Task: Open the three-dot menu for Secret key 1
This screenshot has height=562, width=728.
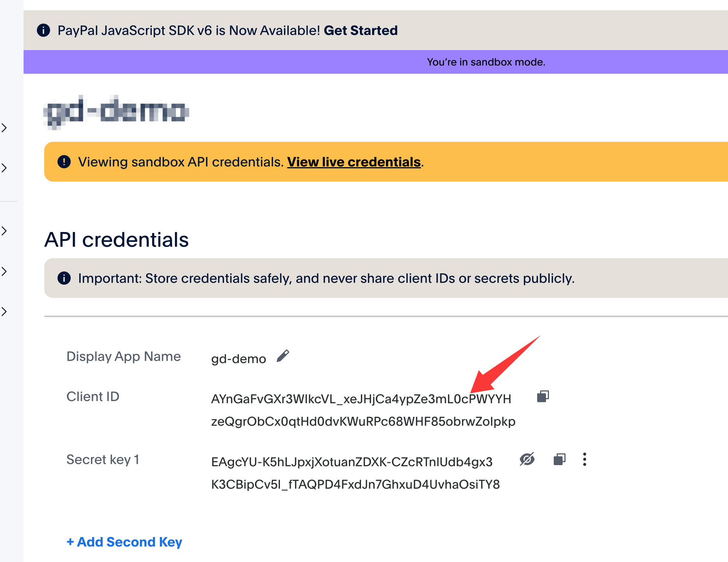Action: coord(584,459)
